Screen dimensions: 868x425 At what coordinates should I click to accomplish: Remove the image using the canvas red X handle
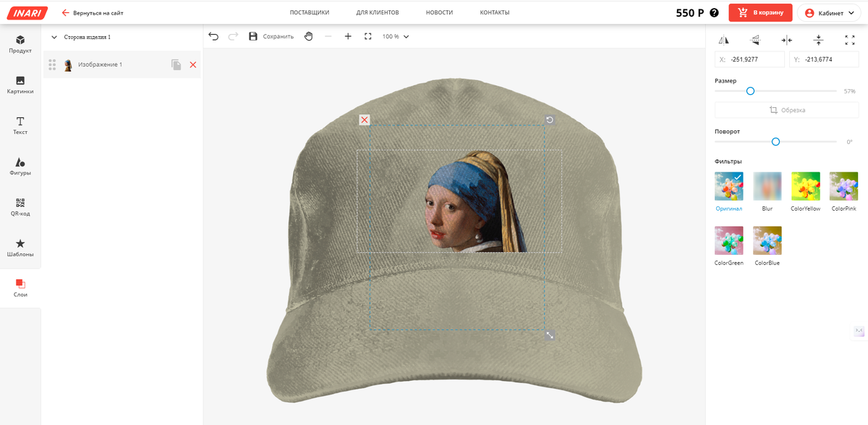click(365, 119)
